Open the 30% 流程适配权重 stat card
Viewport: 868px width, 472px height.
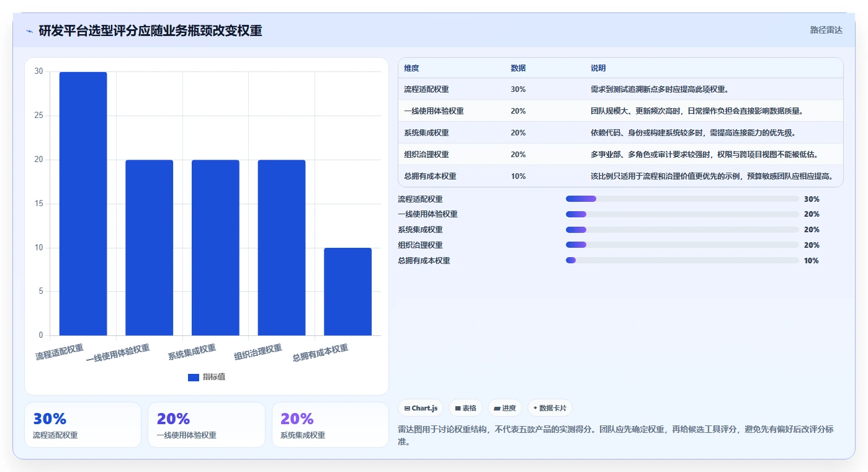click(83, 425)
